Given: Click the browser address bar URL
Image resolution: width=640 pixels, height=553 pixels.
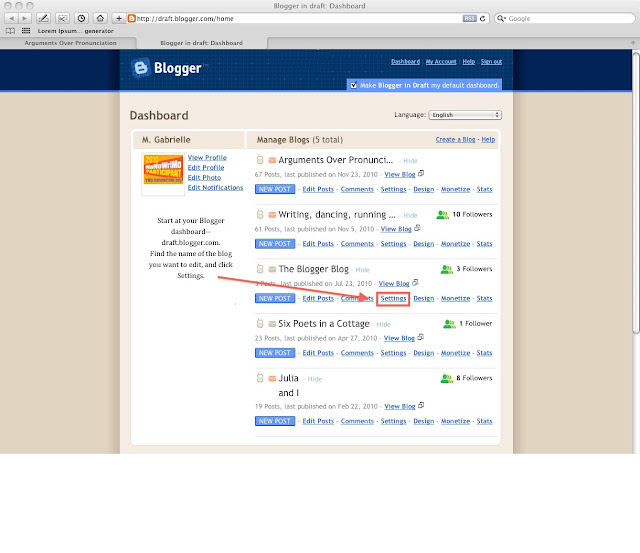Looking at the screenshot, I should coord(298,18).
